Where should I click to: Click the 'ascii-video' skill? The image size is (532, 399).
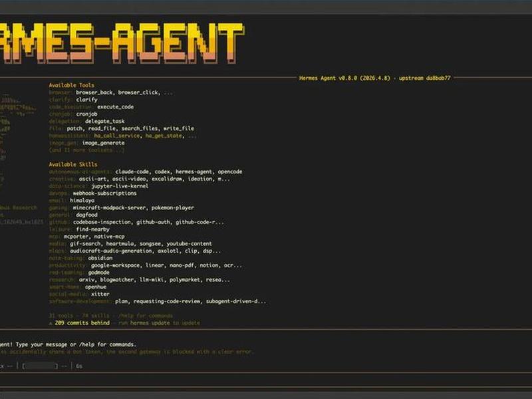coord(129,179)
